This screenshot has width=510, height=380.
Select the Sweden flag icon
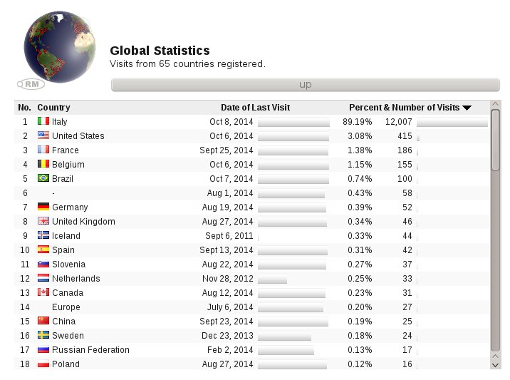[43, 335]
